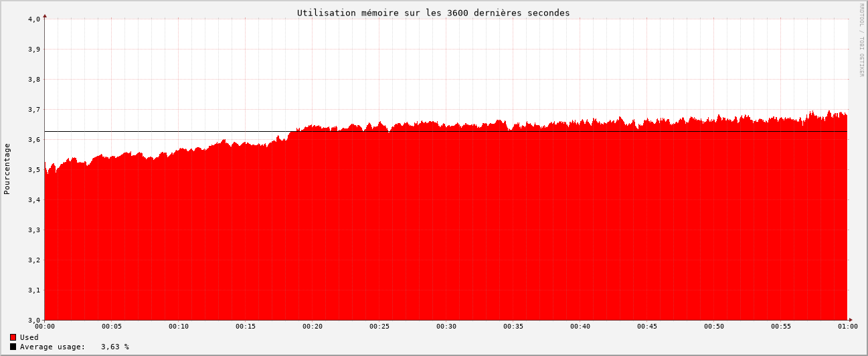This screenshot has height=356, width=868.
Task: Click the '4,0' y-axis tick label
Action: pos(34,19)
